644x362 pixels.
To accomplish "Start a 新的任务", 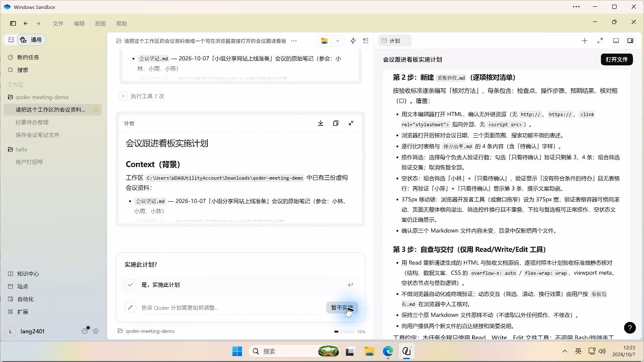I will (x=28, y=57).
